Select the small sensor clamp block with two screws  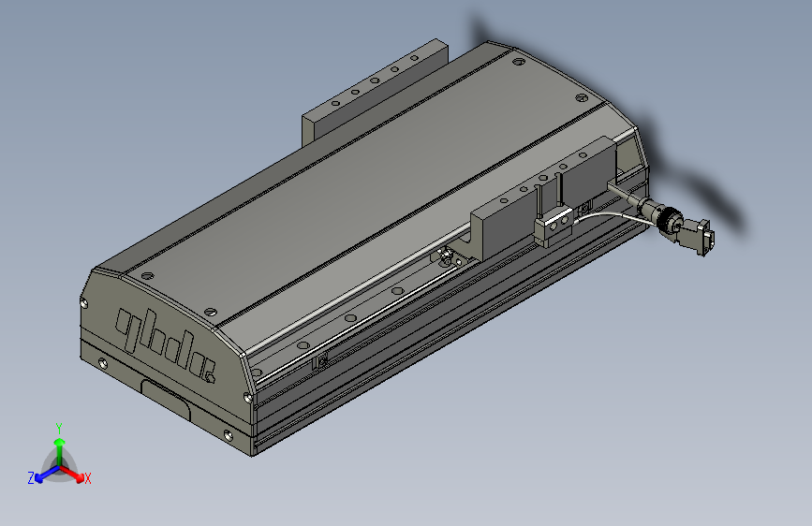(554, 226)
